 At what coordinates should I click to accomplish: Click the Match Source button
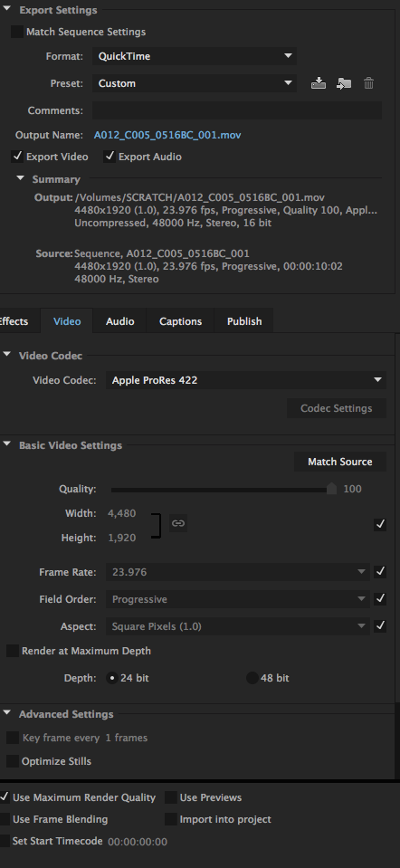point(339,462)
